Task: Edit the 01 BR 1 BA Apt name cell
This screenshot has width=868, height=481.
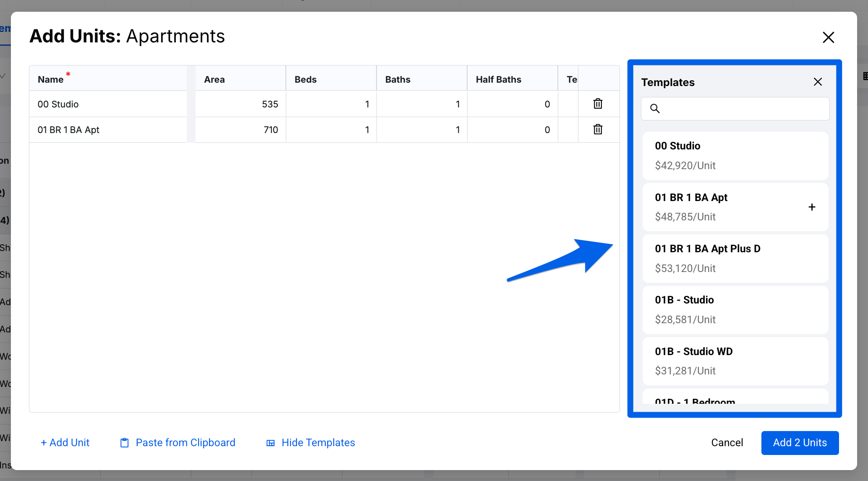Action: tap(108, 130)
